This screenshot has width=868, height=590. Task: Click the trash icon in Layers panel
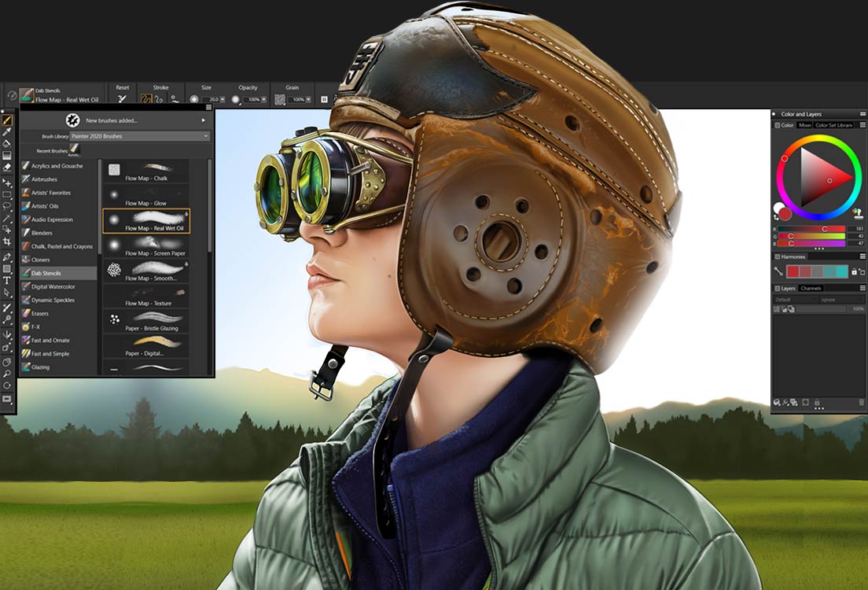[x=861, y=404]
